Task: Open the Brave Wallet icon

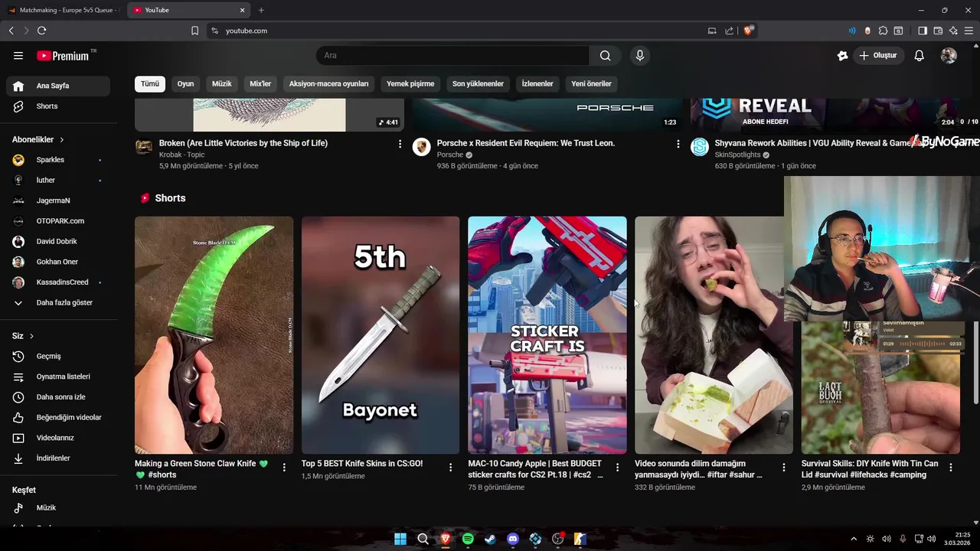Action: point(938,31)
